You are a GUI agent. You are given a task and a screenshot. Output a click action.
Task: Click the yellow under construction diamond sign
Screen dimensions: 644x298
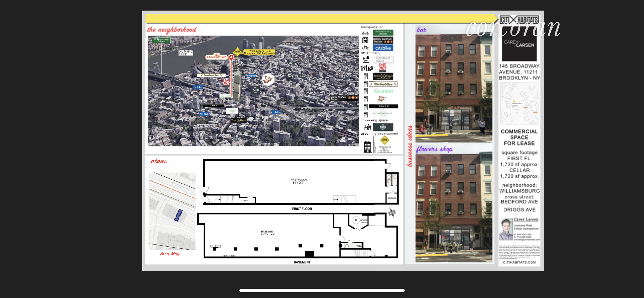click(x=237, y=52)
